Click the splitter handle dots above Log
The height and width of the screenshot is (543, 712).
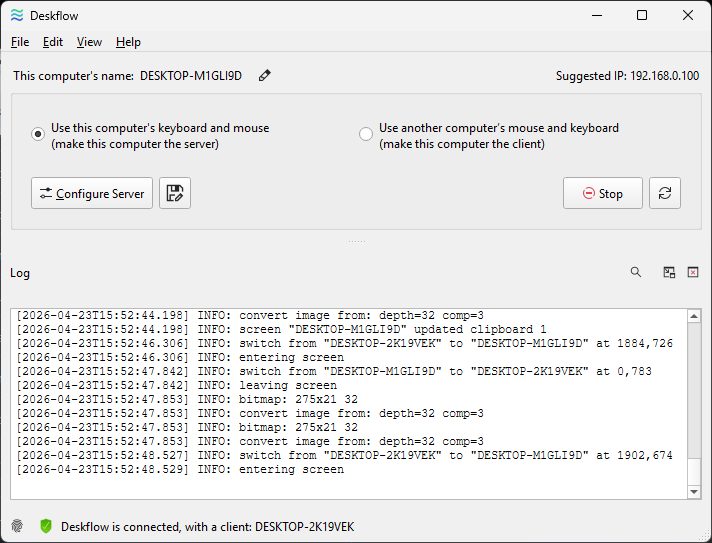[357, 242]
